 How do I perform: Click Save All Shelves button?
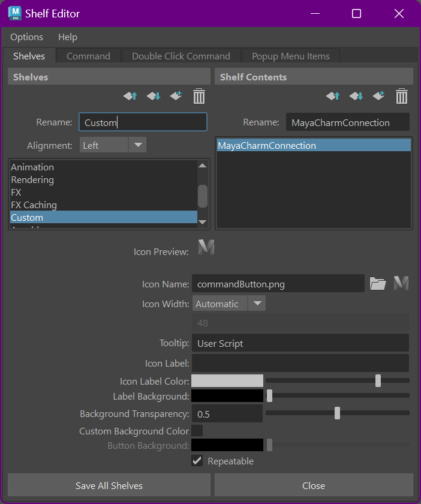tap(109, 485)
